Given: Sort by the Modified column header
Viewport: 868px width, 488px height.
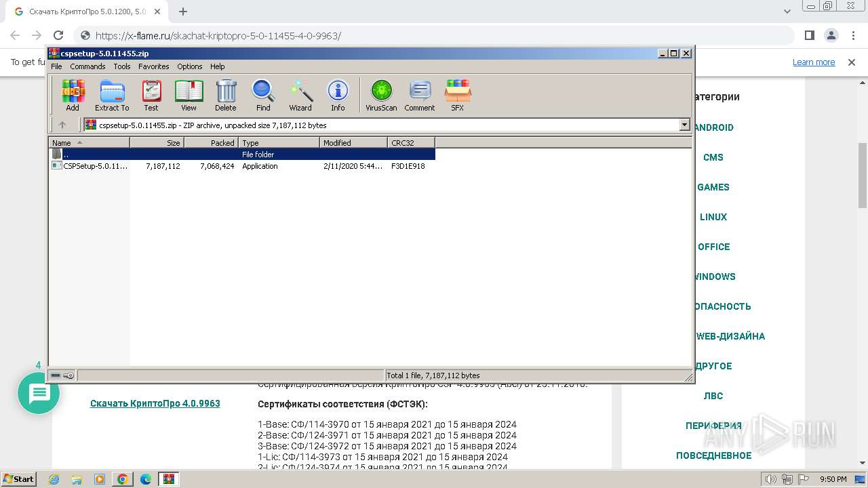Looking at the screenshot, I should [x=354, y=142].
